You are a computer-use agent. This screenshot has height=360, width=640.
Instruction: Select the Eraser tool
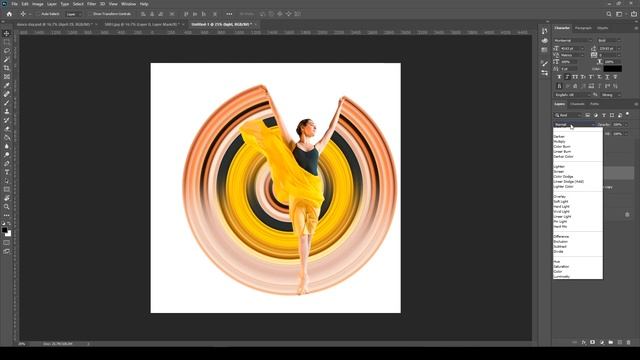(x=7, y=129)
